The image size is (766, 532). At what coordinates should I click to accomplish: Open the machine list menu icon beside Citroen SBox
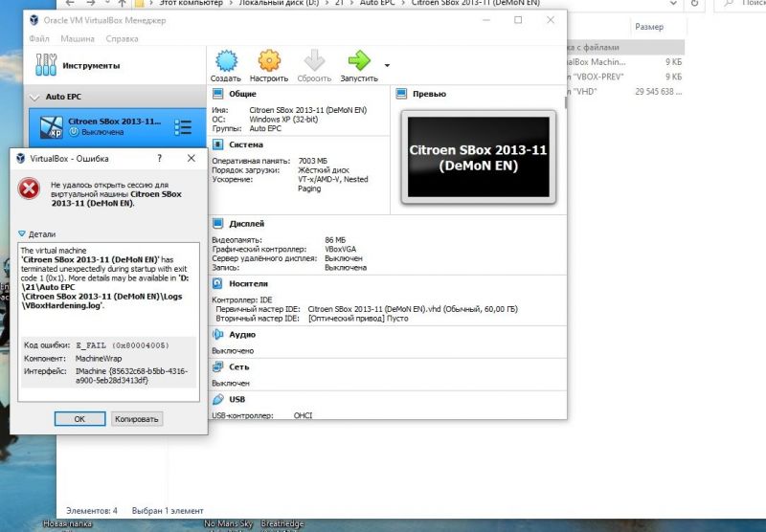[x=183, y=127]
